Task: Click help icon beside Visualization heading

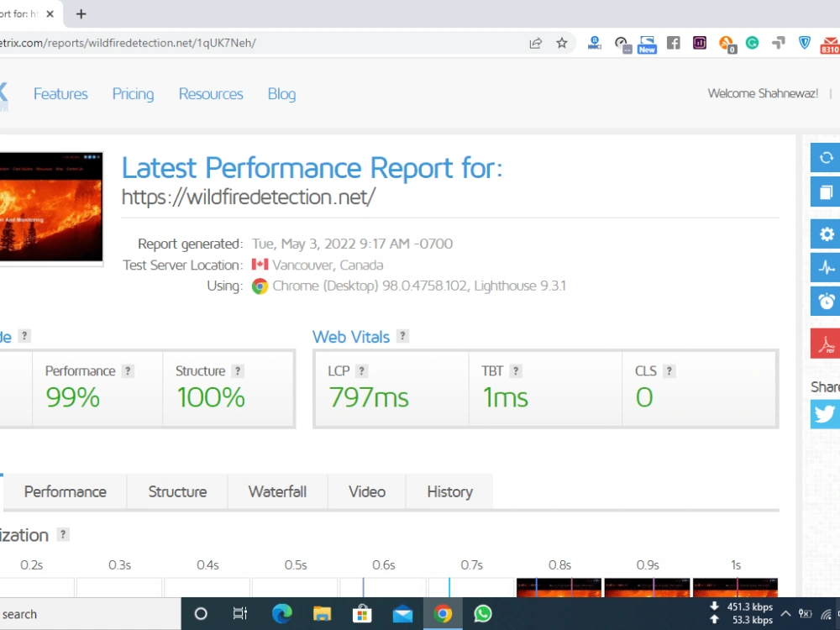Action: click(63, 534)
